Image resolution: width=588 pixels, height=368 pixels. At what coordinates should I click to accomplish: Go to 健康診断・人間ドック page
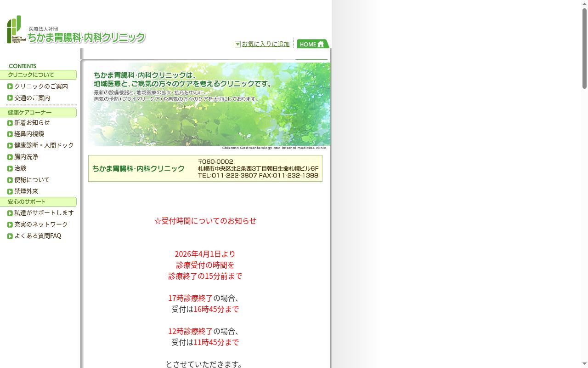[44, 145]
